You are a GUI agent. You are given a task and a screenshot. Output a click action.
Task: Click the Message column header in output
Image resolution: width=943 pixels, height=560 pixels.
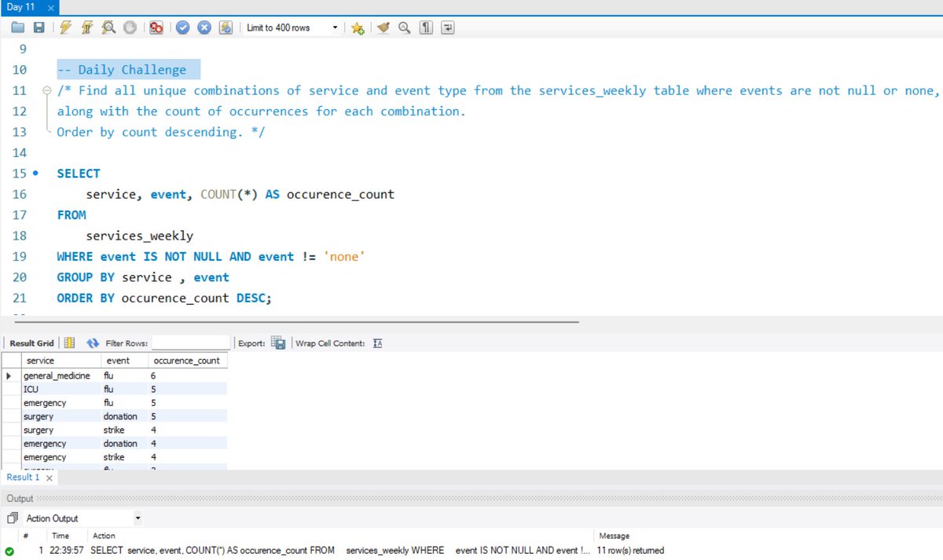pyautogui.click(x=615, y=536)
